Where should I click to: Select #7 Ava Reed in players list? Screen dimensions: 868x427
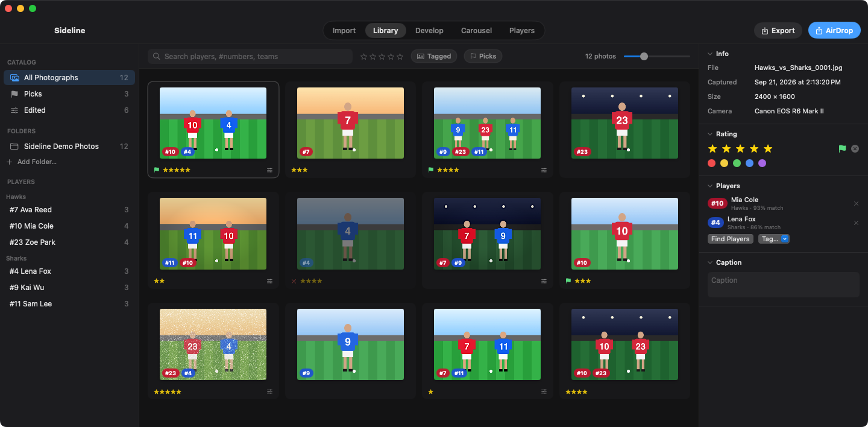[69, 209]
